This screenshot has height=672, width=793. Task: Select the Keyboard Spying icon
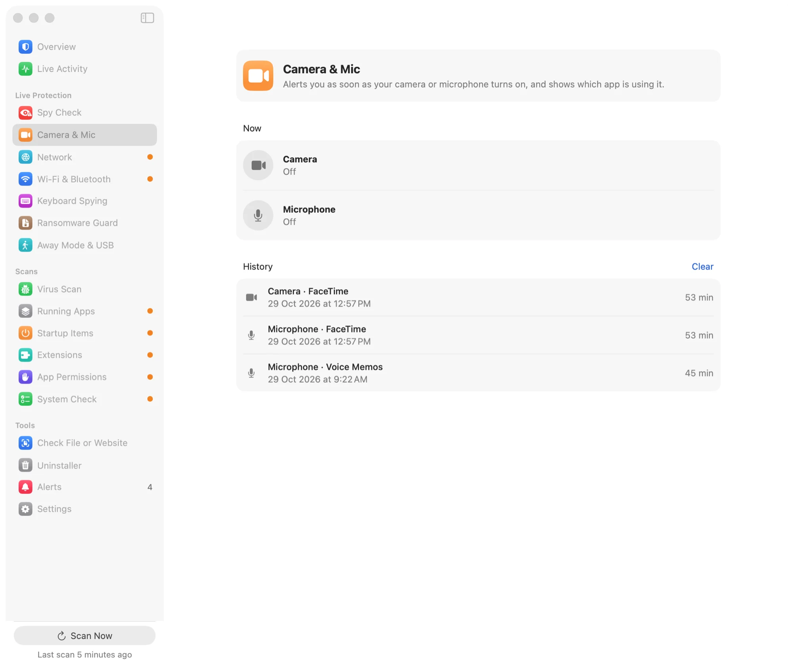tap(25, 201)
